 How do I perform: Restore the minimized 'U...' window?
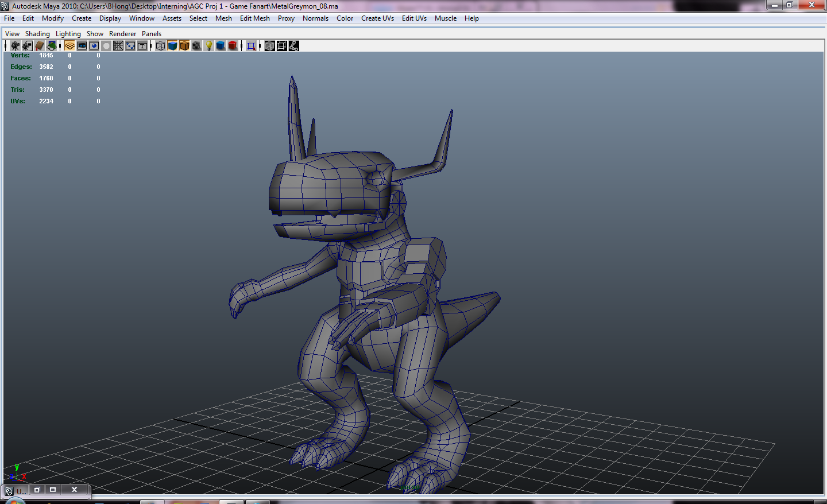(x=37, y=490)
